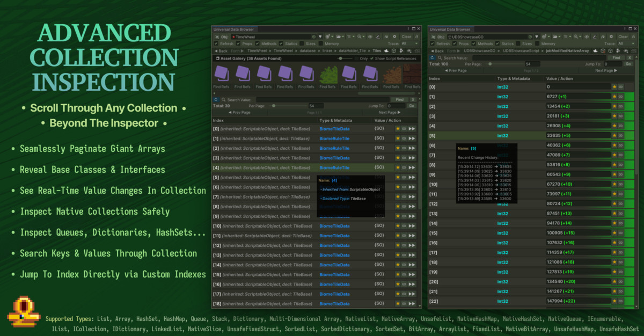This screenshot has height=336, width=644.
Task: Click the pencil icon in right browser toolbar
Action: pyautogui.click(x=595, y=36)
